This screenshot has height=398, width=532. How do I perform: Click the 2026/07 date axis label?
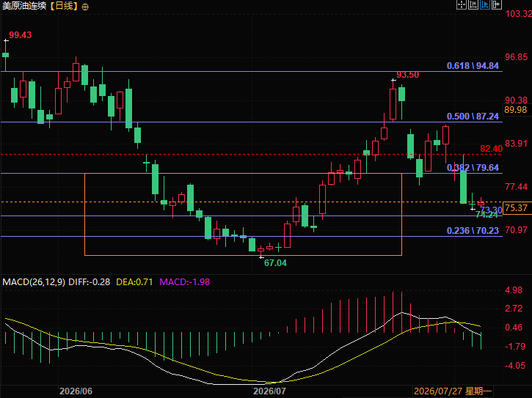tap(269, 391)
